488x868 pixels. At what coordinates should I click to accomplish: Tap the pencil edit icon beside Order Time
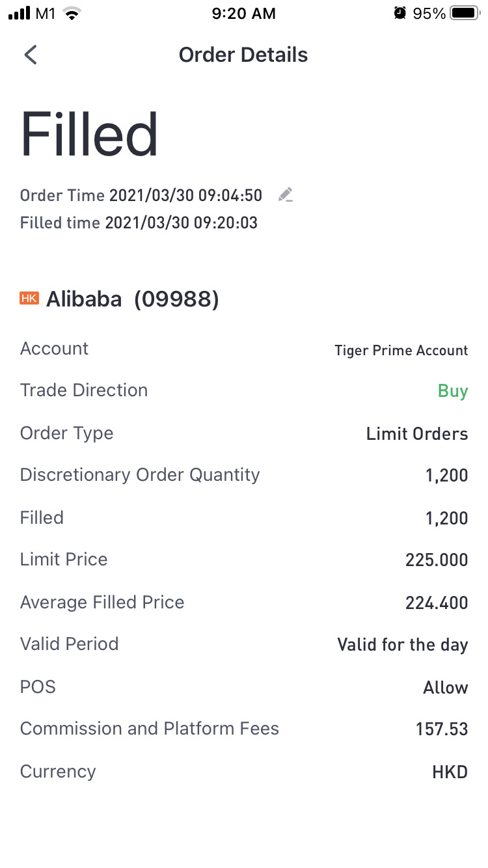coord(286,195)
